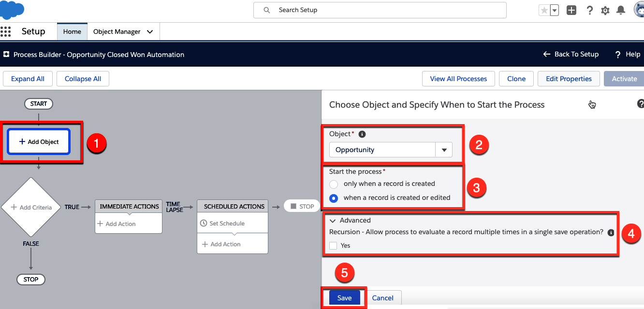This screenshot has width=644, height=309.
Task: Open Help question mark in header
Action: point(589,10)
